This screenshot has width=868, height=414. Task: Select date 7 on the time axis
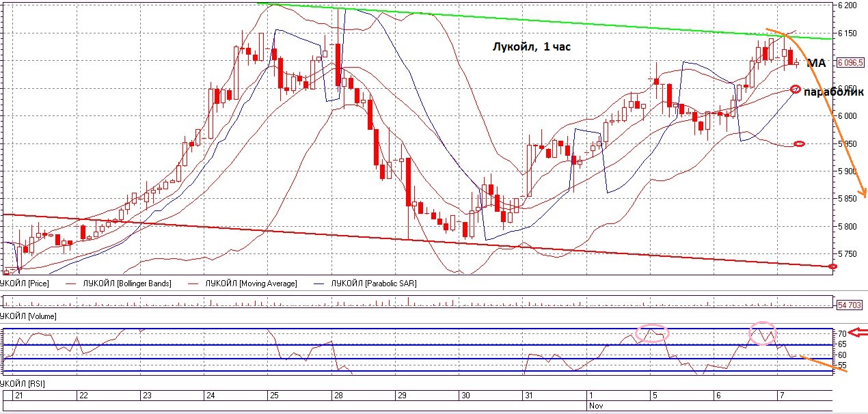click(x=781, y=396)
